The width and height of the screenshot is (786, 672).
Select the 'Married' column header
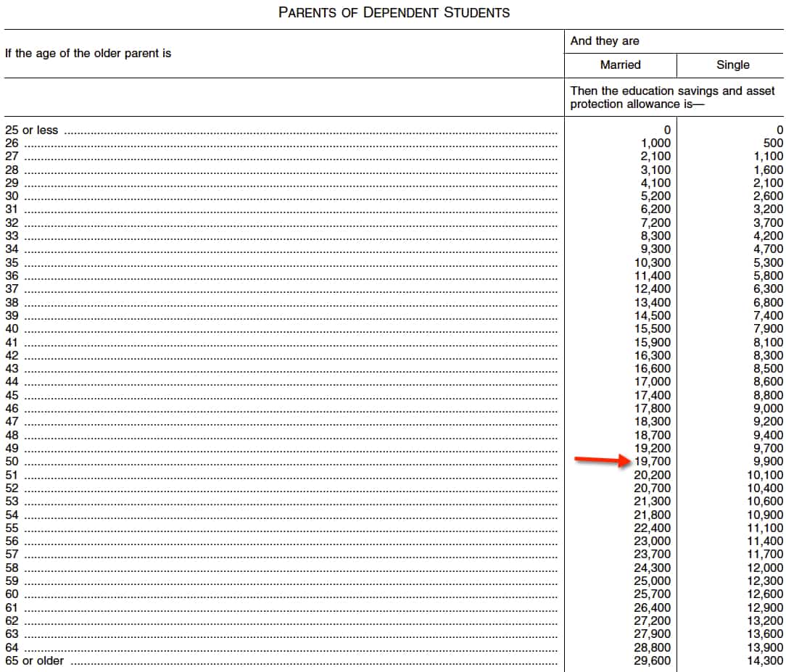pyautogui.click(x=621, y=65)
